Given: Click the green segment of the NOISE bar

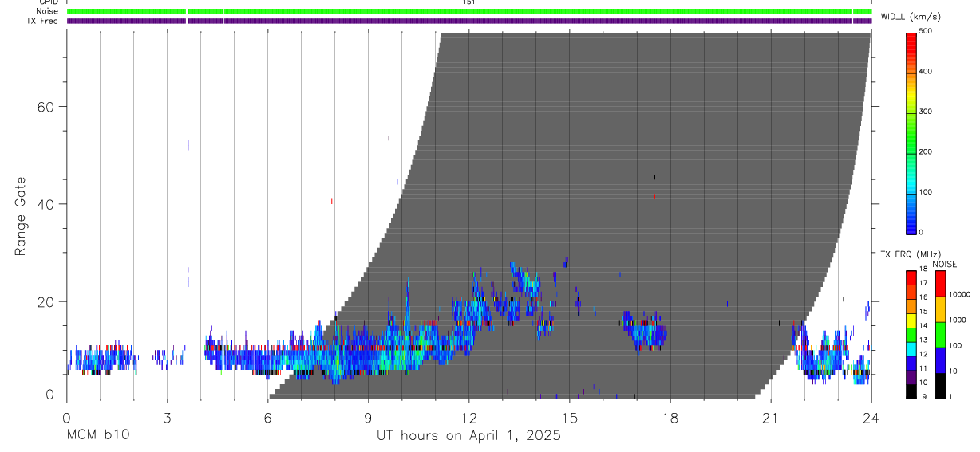Looking at the screenshot, I should tap(941, 335).
